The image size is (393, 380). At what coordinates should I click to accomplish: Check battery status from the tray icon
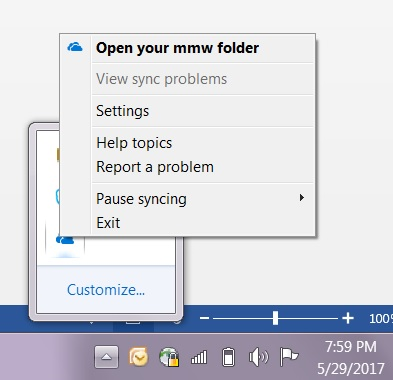[228, 357]
